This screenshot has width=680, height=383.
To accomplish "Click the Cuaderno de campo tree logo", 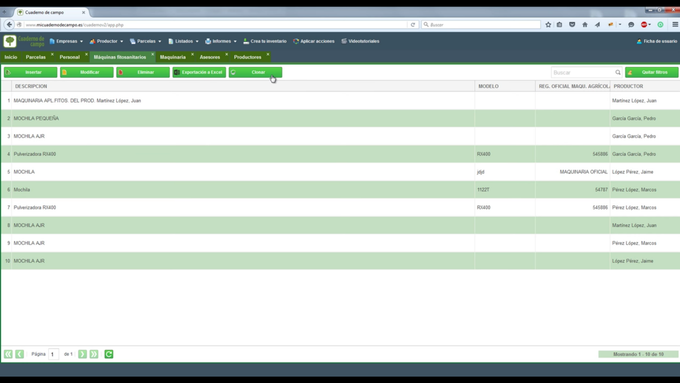I will [10, 41].
